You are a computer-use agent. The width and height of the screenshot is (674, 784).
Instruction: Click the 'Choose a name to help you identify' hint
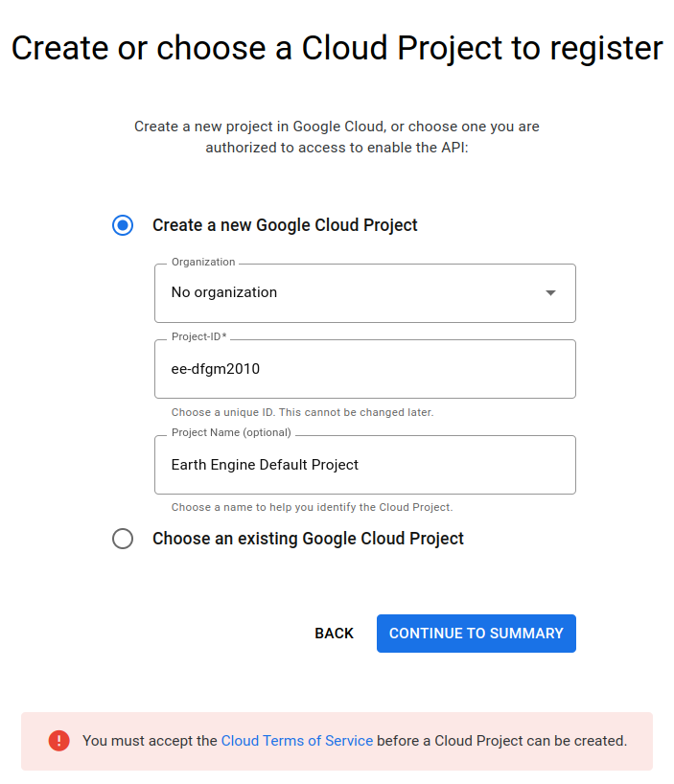[312, 507]
